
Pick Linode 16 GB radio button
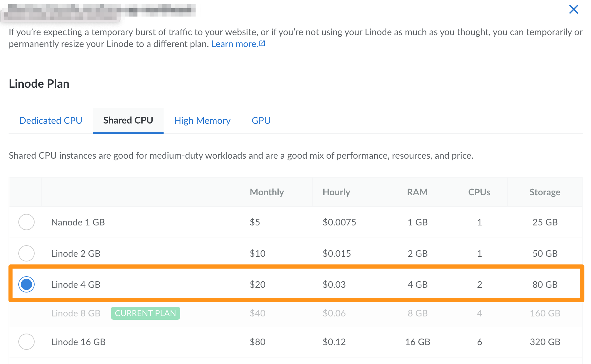click(26, 342)
